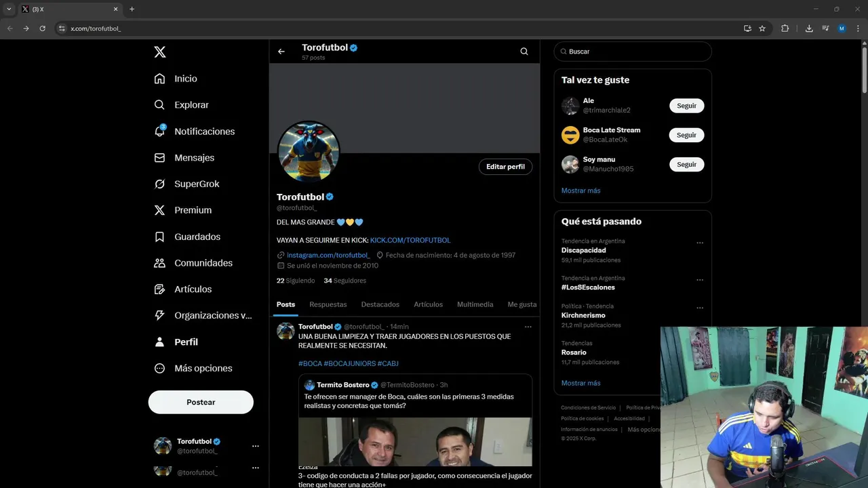Open SuperGrok from sidebar
This screenshot has height=488, width=868.
(x=187, y=184)
